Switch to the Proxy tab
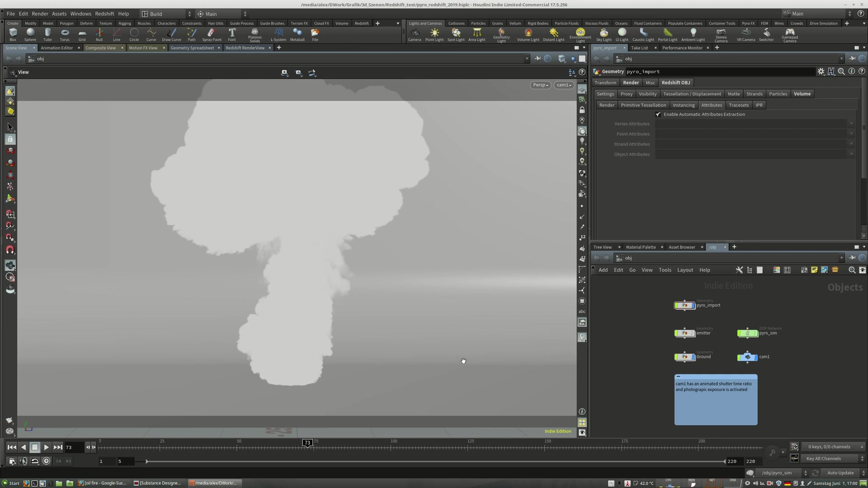Viewport: 868px width, 488px height. point(626,94)
